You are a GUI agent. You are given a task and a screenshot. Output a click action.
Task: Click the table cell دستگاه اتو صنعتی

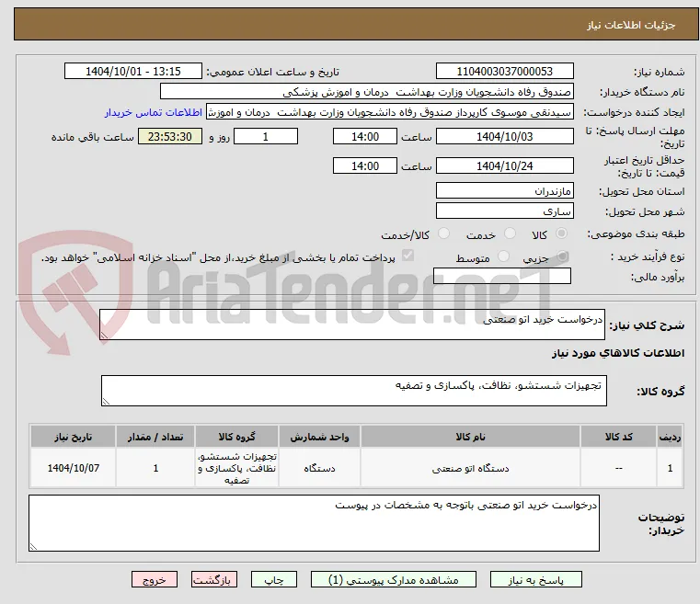tap(471, 469)
